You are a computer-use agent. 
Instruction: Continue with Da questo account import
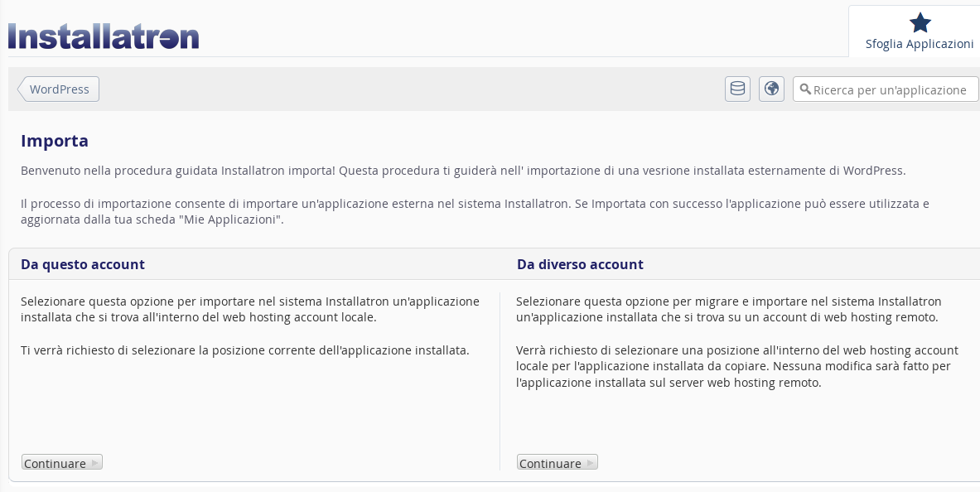click(62, 463)
